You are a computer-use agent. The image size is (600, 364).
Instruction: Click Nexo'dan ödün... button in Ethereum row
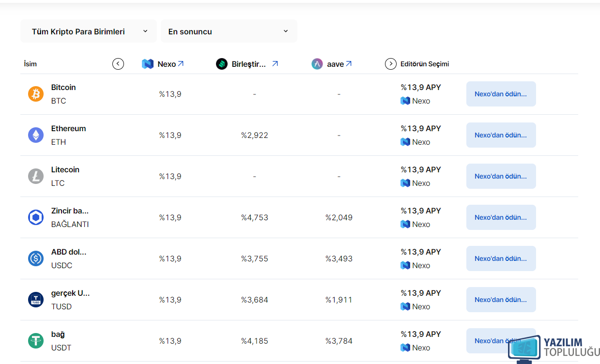[501, 135]
